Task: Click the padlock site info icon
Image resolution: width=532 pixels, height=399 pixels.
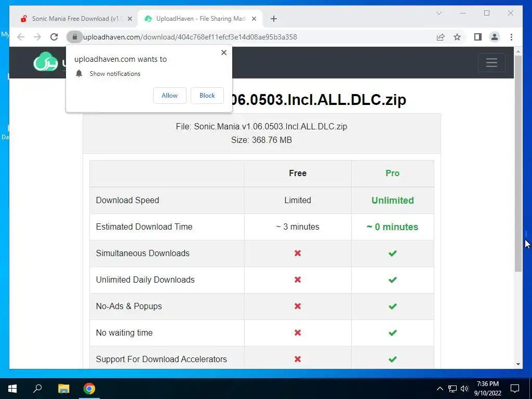Action: [x=75, y=37]
